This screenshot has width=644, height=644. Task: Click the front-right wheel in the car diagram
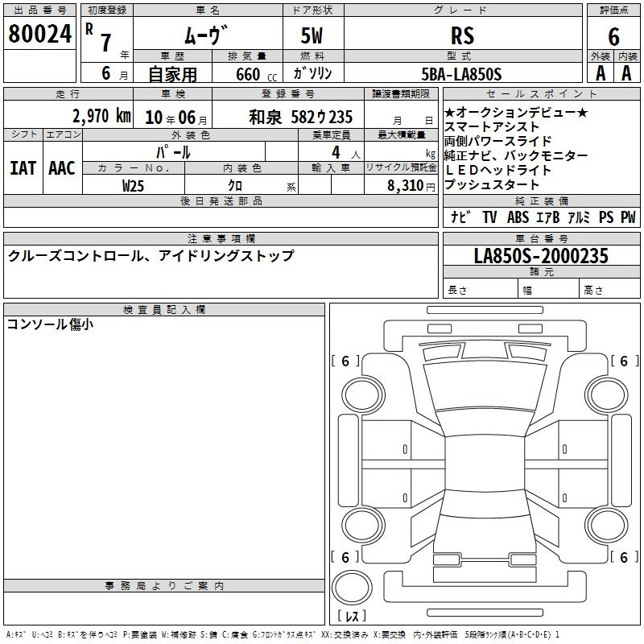tap(605, 394)
